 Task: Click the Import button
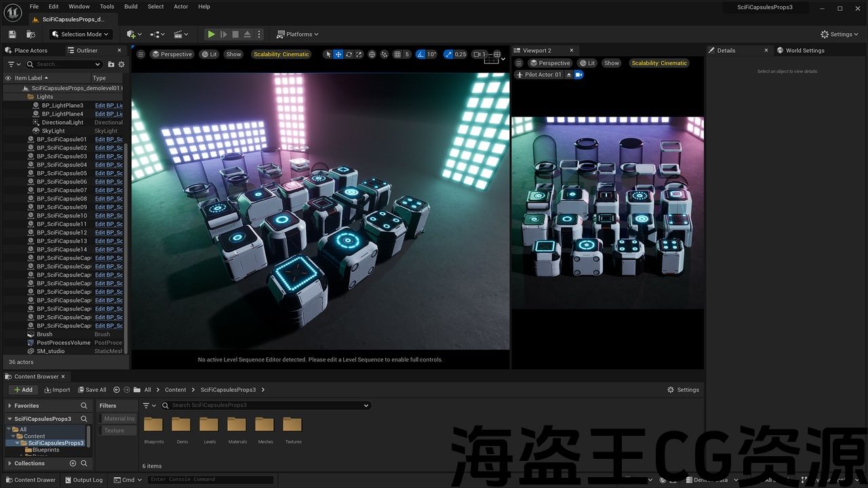(x=57, y=390)
